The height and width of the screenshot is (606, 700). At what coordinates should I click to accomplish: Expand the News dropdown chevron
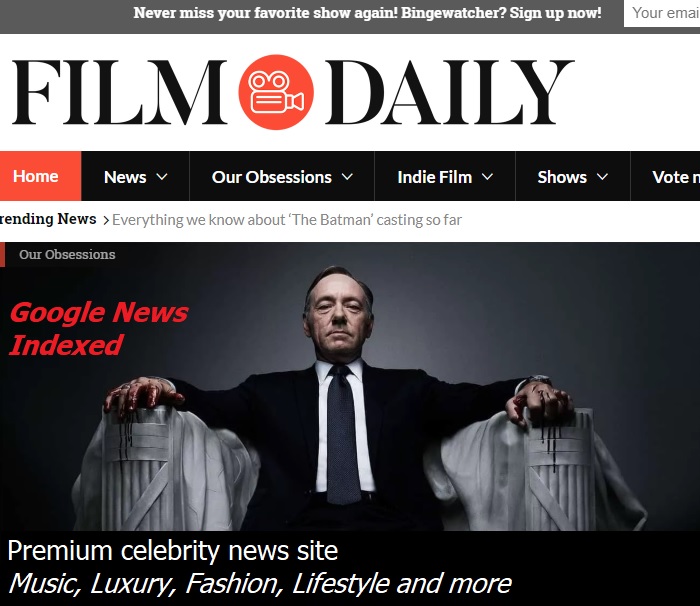pos(162,177)
